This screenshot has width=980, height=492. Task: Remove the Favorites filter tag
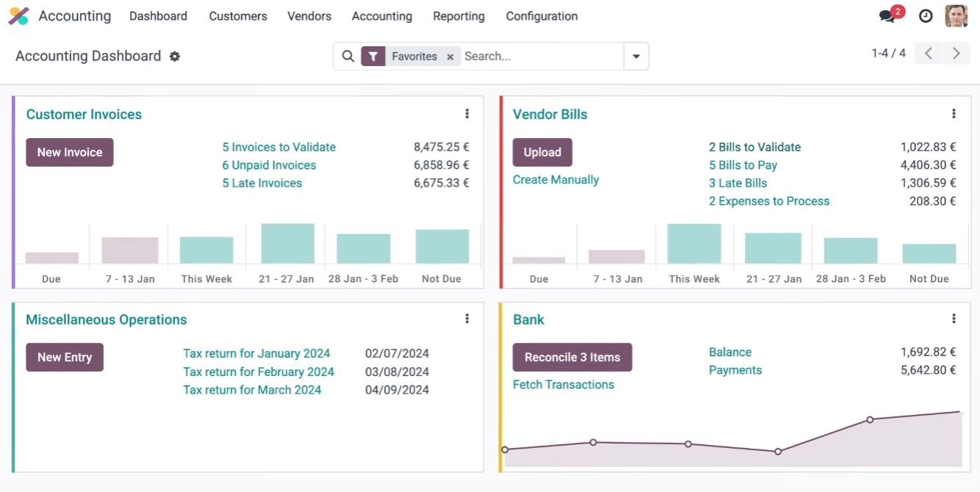coord(450,57)
